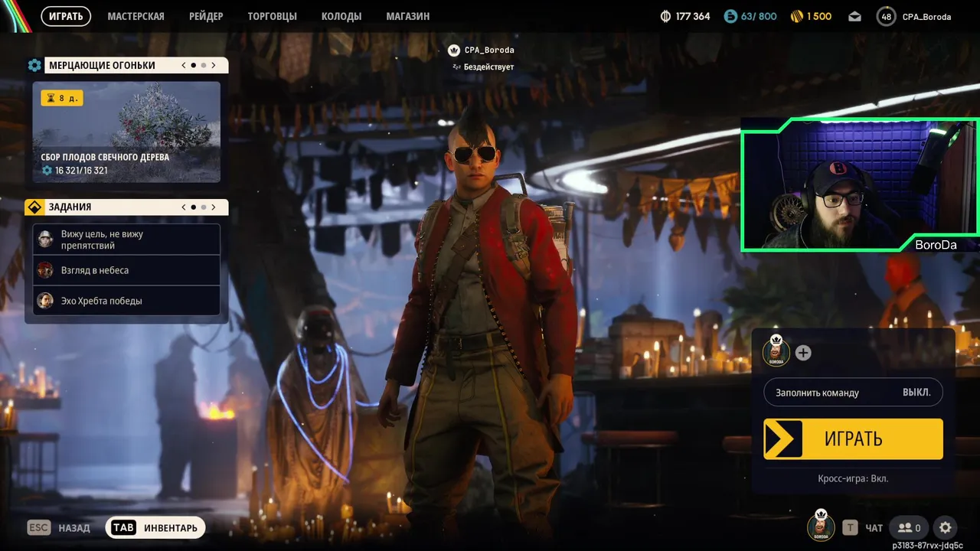The height and width of the screenshot is (551, 980).
Task: Show next event with right arrow in МЕРЦАЮЩИЕ ОГОНЬКИ
Action: (x=214, y=65)
